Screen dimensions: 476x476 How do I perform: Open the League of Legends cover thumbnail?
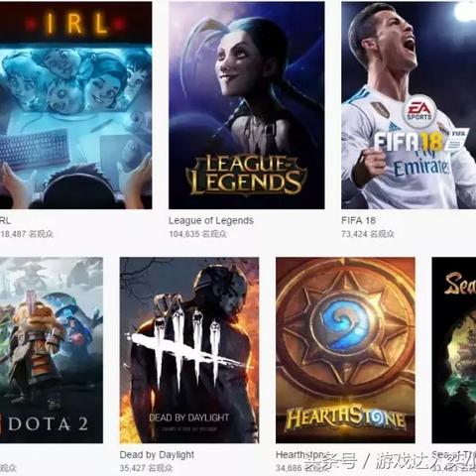(x=247, y=105)
